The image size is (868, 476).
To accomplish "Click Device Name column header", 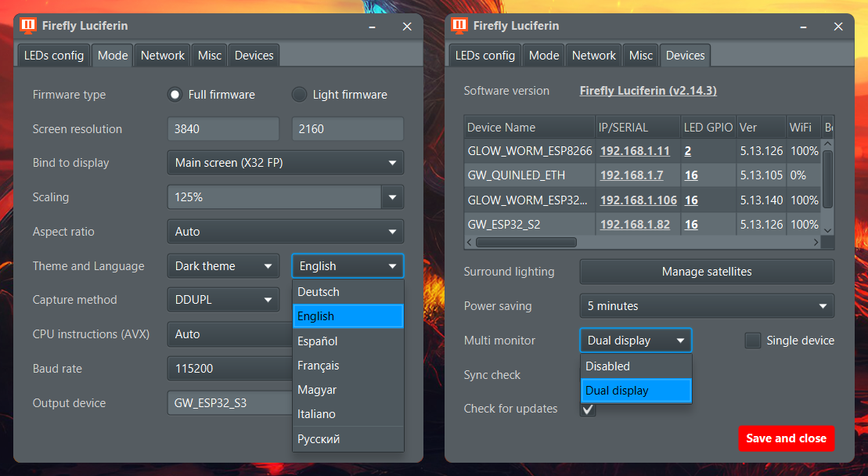I will click(x=530, y=128).
